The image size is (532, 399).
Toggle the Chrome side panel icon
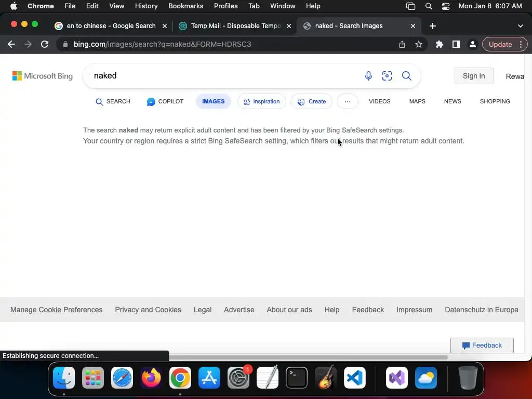pyautogui.click(x=456, y=44)
